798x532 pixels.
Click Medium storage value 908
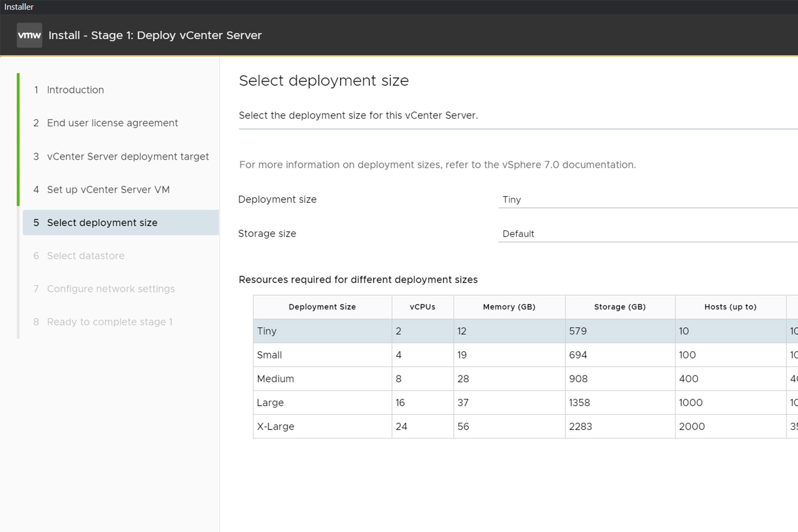coord(578,379)
